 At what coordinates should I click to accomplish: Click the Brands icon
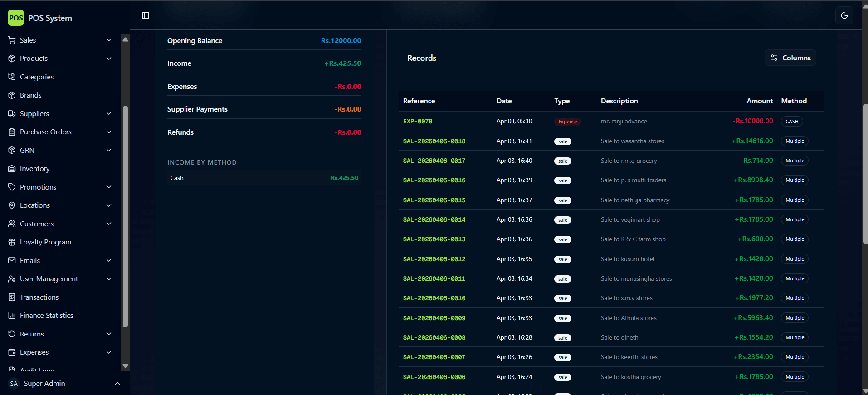click(12, 95)
